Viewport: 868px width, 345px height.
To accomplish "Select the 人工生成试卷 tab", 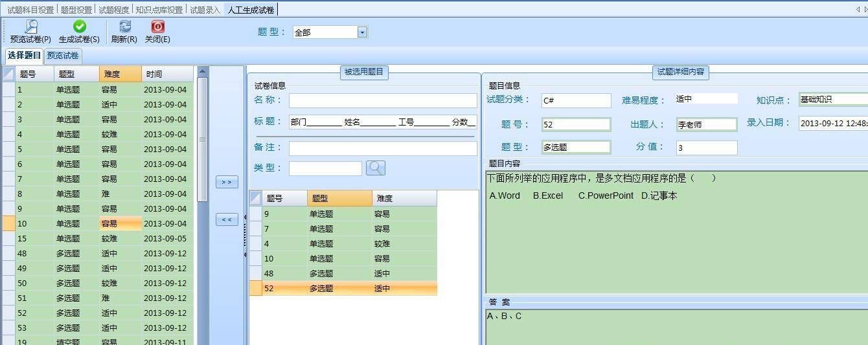I will (x=251, y=10).
